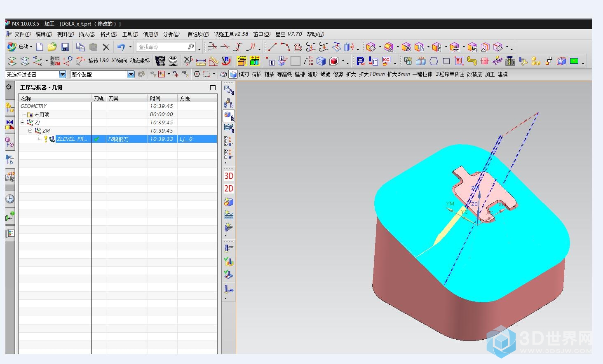Image resolution: width=603 pixels, height=364 pixels.
Task: Select the ZLEVEL_PR... operation row
Action: (x=118, y=139)
